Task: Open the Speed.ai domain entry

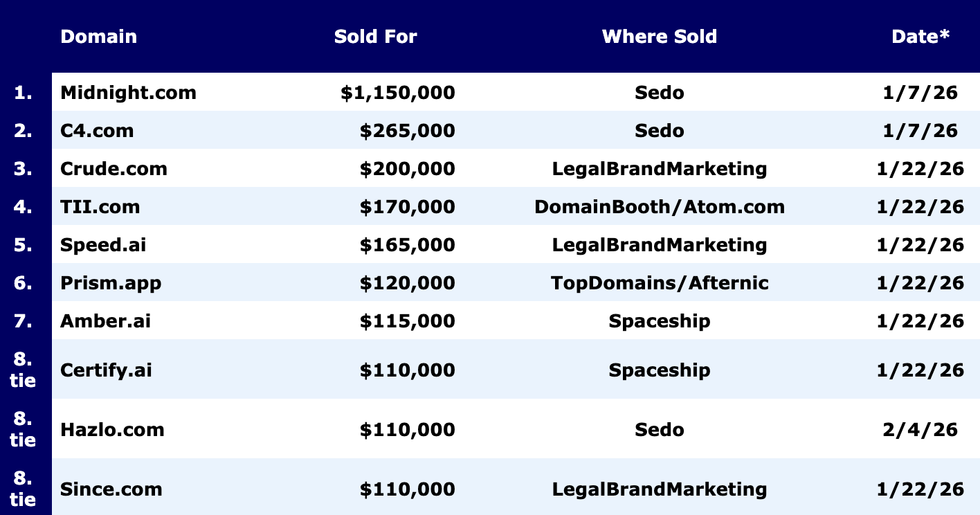Action: pyautogui.click(x=103, y=245)
